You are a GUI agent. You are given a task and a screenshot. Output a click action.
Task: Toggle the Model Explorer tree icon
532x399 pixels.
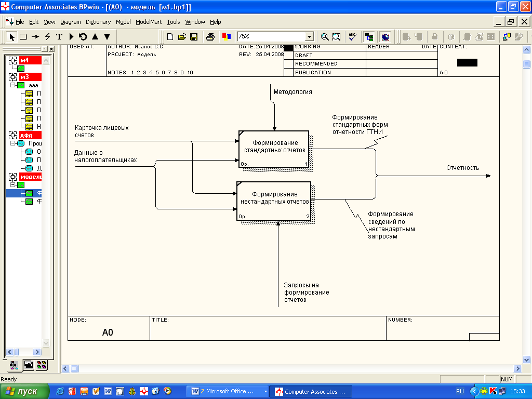pos(369,37)
